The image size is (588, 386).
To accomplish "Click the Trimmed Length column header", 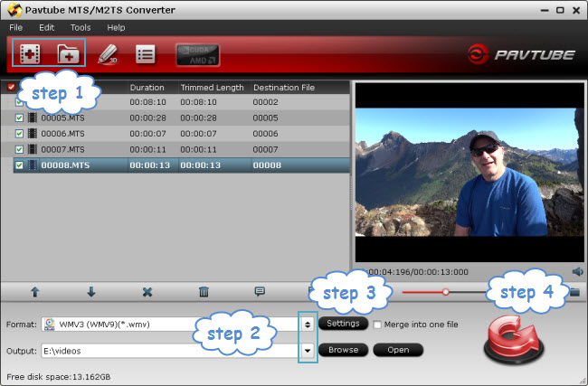I will pos(212,88).
